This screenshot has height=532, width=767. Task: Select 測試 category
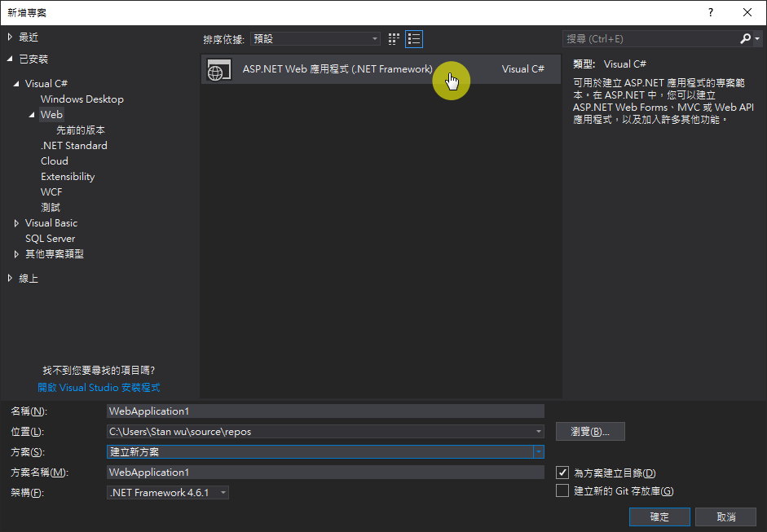(51, 207)
